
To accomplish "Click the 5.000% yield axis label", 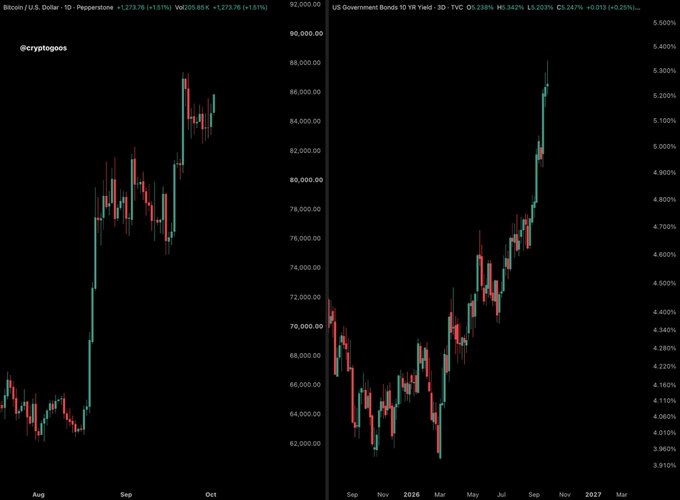I will point(664,147).
